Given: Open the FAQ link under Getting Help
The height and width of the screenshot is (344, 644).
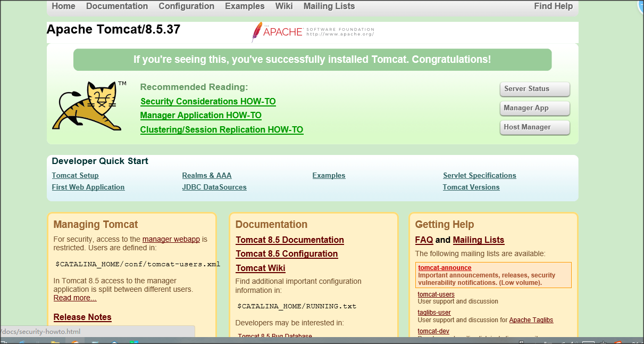Looking at the screenshot, I should click(424, 240).
